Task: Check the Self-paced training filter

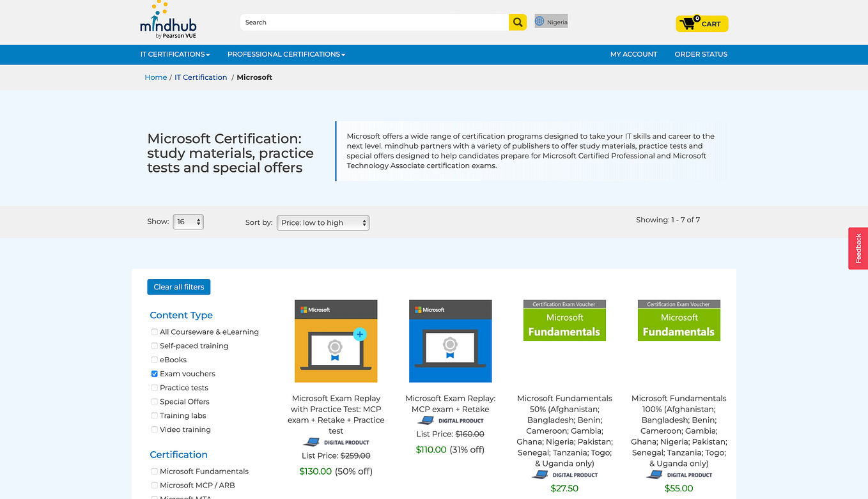Action: click(154, 346)
